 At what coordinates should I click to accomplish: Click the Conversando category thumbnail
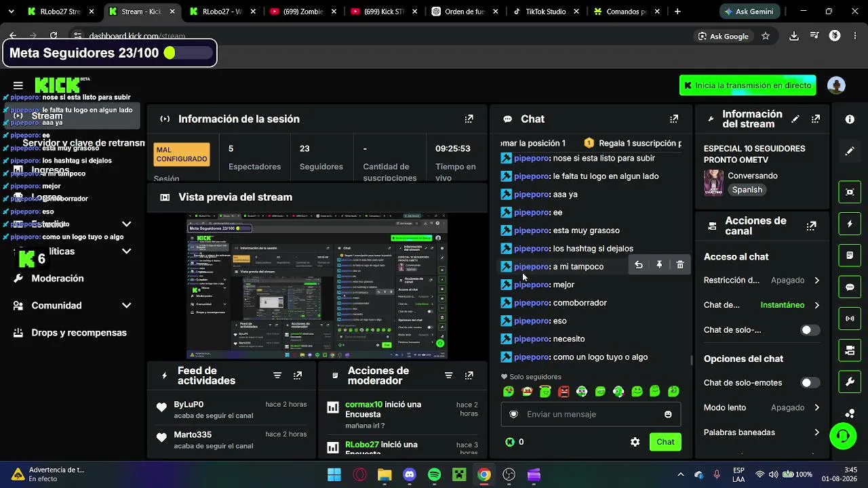click(x=713, y=182)
